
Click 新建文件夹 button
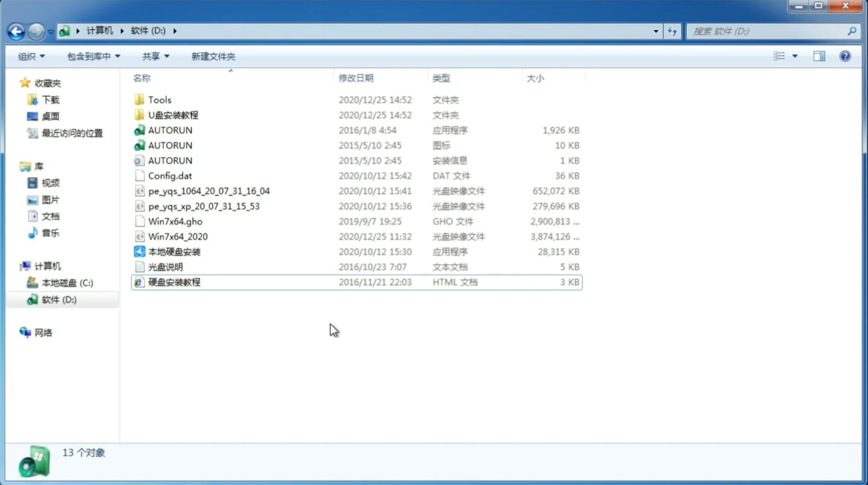click(x=213, y=56)
